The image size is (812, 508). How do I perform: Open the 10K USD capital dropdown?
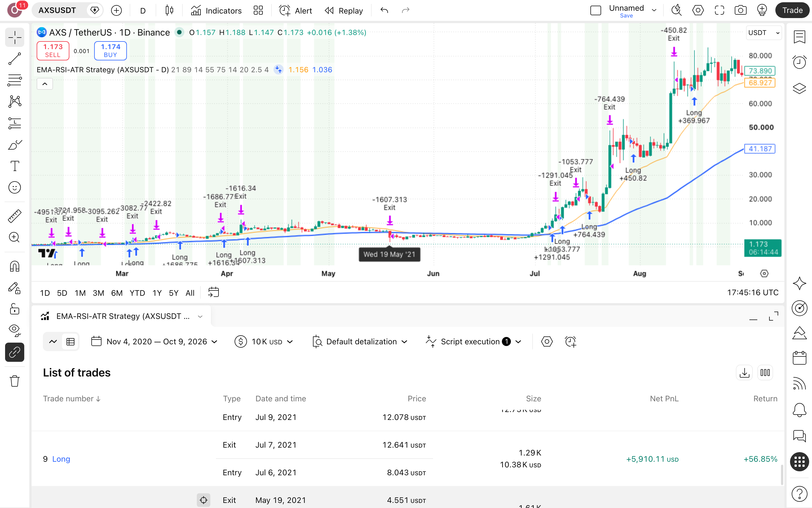click(264, 342)
